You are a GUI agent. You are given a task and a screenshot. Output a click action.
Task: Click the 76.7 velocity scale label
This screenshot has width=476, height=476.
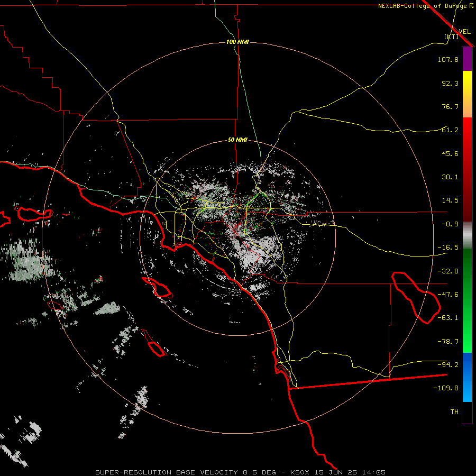[450, 106]
